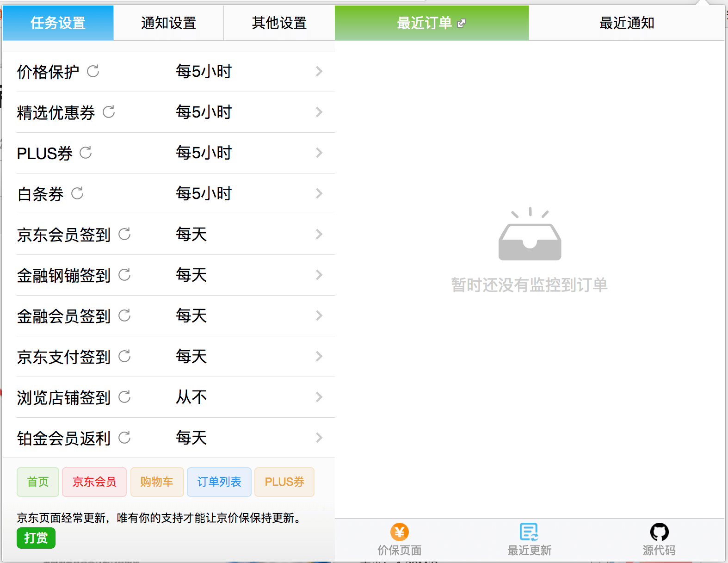Run 铂金会员返利 via its refresh icon

(124, 438)
